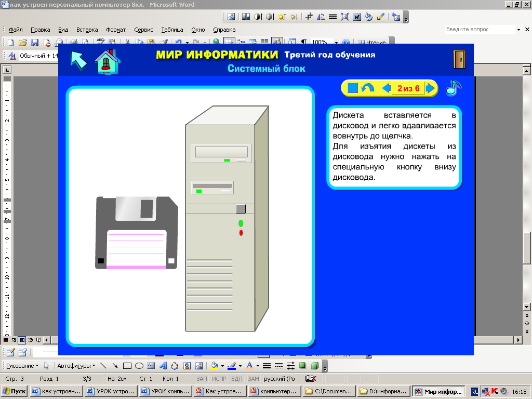Decrease picture brightness
The height and width of the screenshot is (399, 532).
(294, 16)
